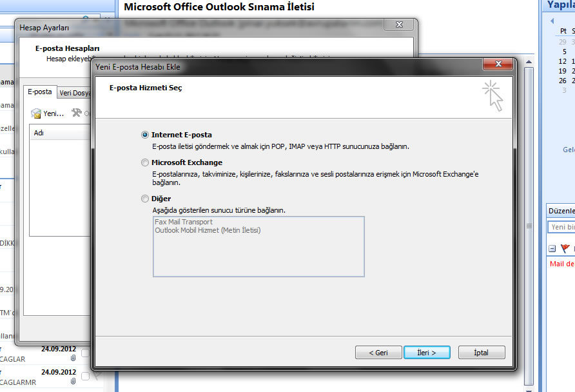The width and height of the screenshot is (575, 392).
Task: Click the repair tools icon beside Yeni
Action: (x=77, y=113)
